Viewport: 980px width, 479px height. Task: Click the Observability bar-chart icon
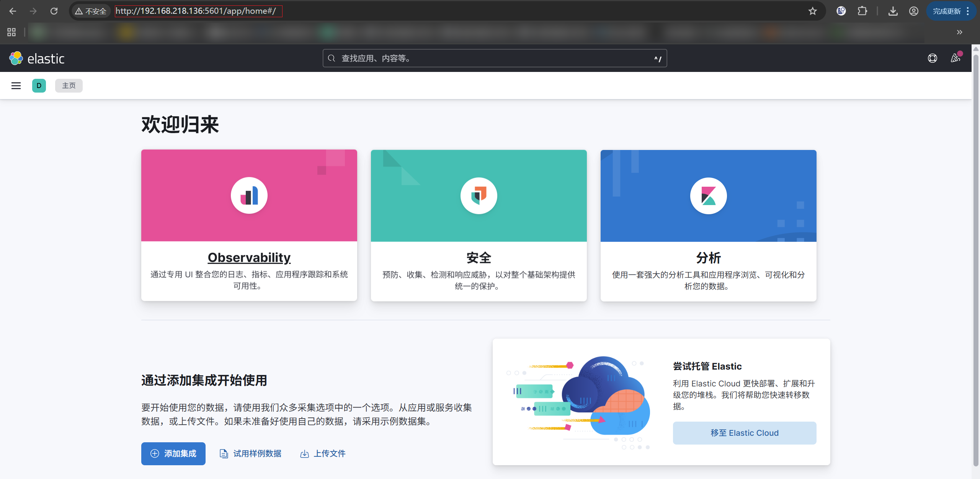point(249,195)
